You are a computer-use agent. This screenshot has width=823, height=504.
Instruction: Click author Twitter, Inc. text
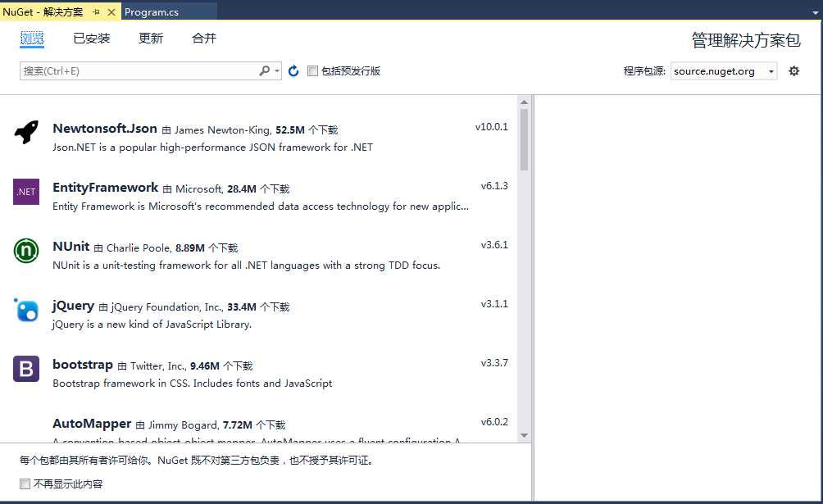(158, 366)
